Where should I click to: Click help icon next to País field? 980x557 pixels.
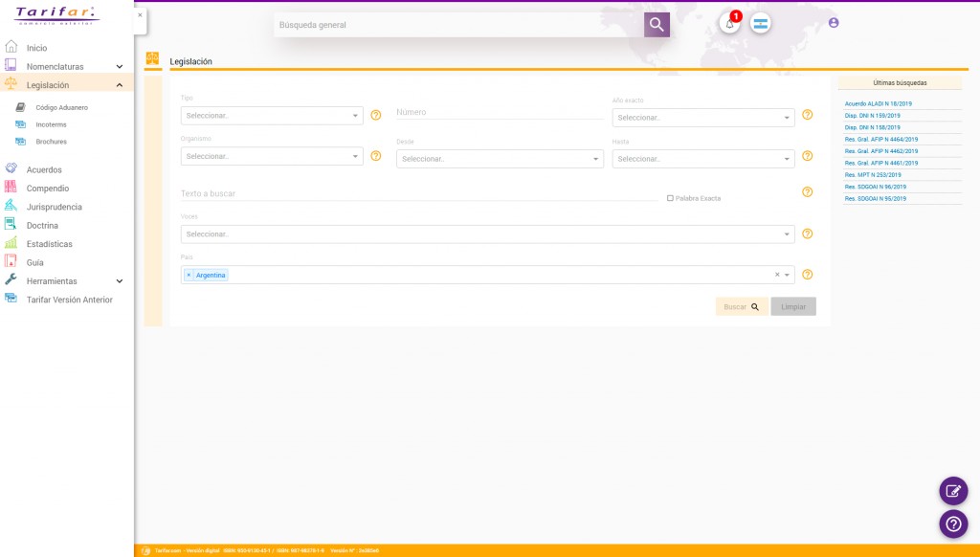(x=807, y=275)
